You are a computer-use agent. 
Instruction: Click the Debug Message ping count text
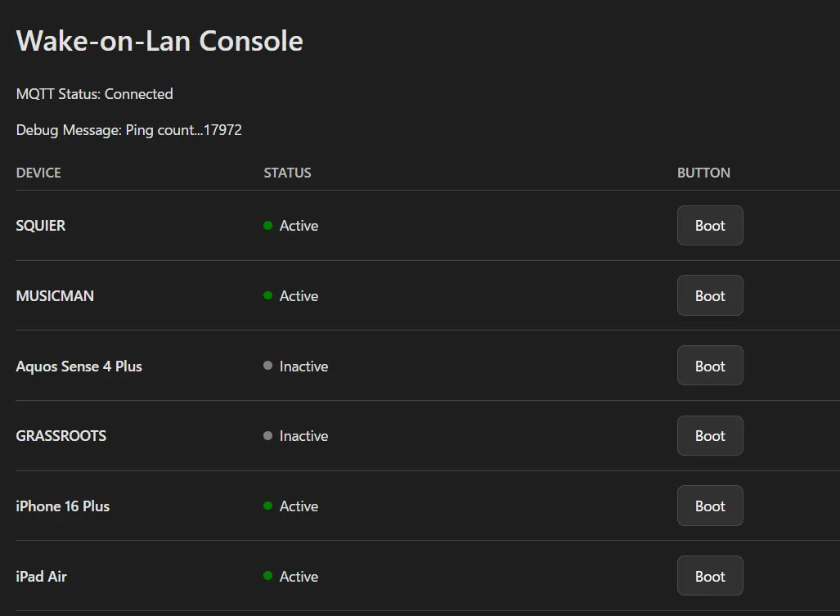pos(128,130)
